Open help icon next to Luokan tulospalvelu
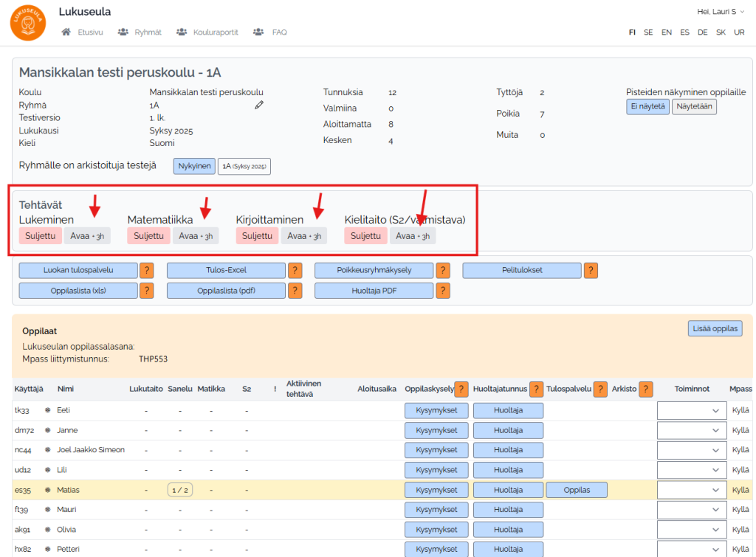 [x=147, y=271]
